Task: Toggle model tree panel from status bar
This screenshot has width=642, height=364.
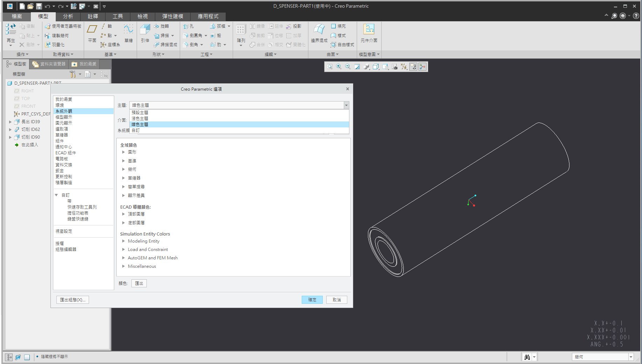Action: (9, 357)
